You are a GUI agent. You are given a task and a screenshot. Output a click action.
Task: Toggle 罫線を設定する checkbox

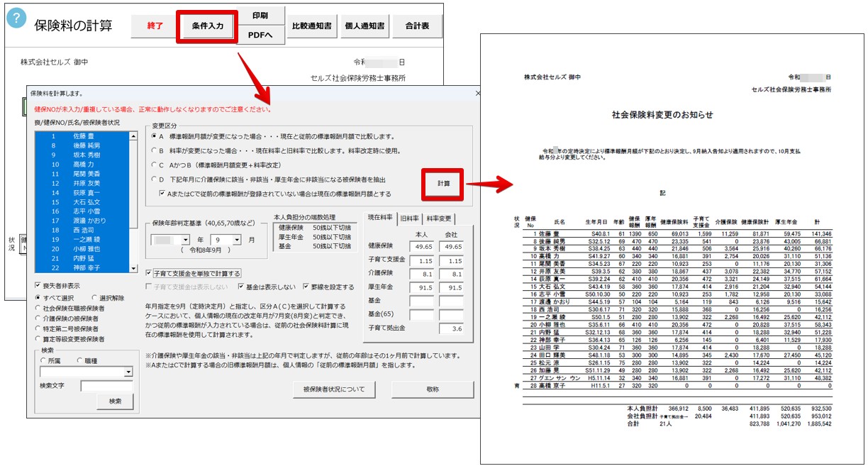328,287
